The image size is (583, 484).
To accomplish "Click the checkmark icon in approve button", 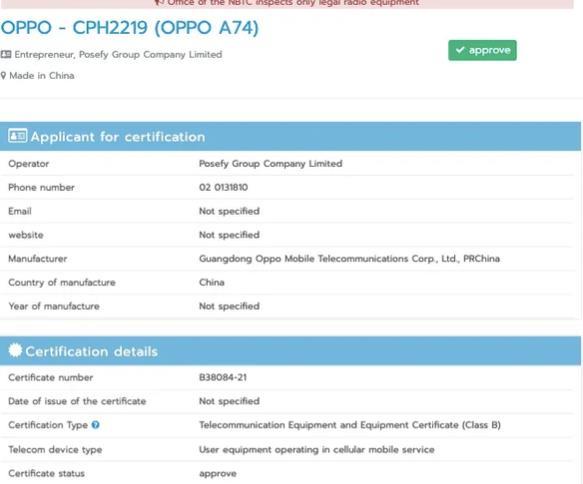I will click(x=460, y=50).
